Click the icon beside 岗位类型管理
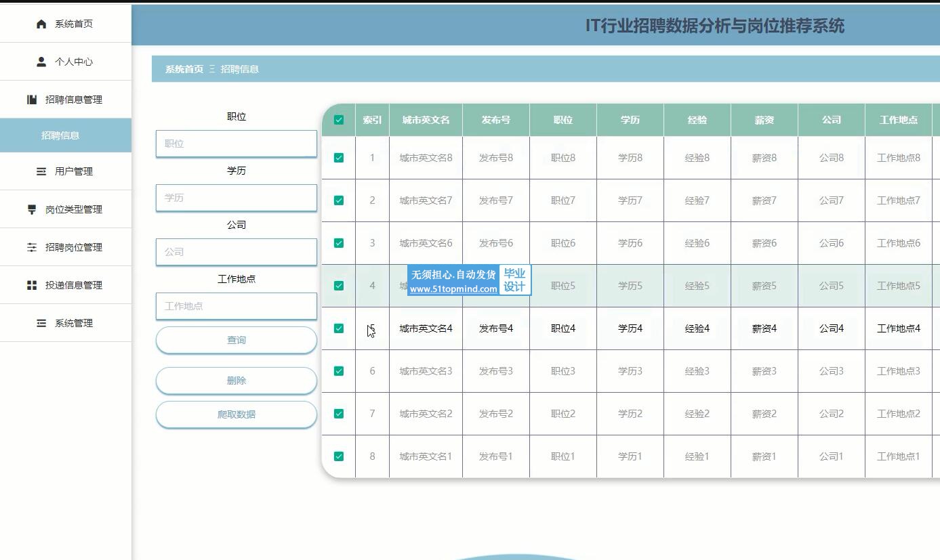940x560 pixels. 32,209
